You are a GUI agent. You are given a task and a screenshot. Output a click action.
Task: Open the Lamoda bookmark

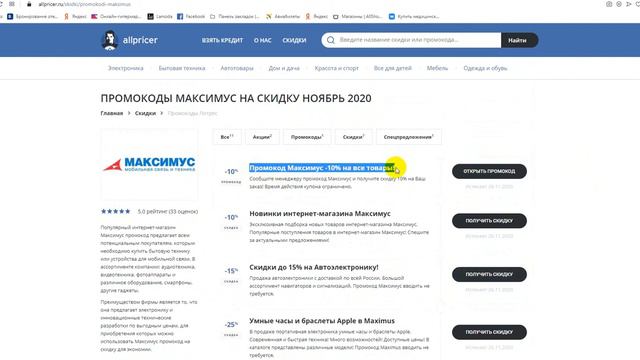click(160, 16)
